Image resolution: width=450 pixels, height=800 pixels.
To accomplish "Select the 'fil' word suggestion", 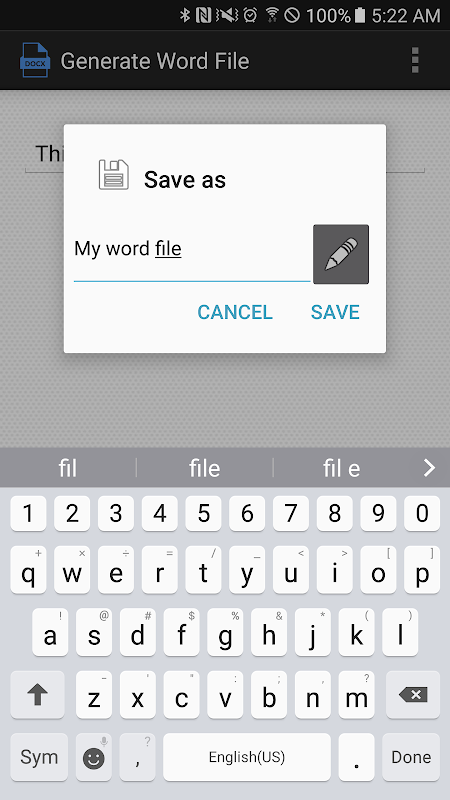I will coord(68,468).
